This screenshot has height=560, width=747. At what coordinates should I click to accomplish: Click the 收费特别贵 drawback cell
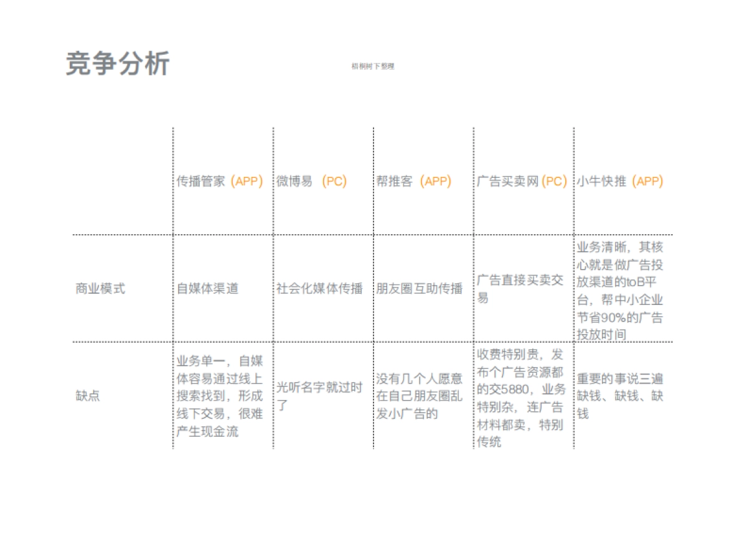[x=520, y=398]
